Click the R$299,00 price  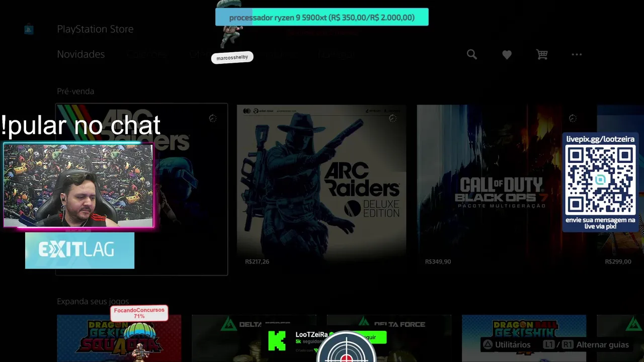(x=618, y=261)
